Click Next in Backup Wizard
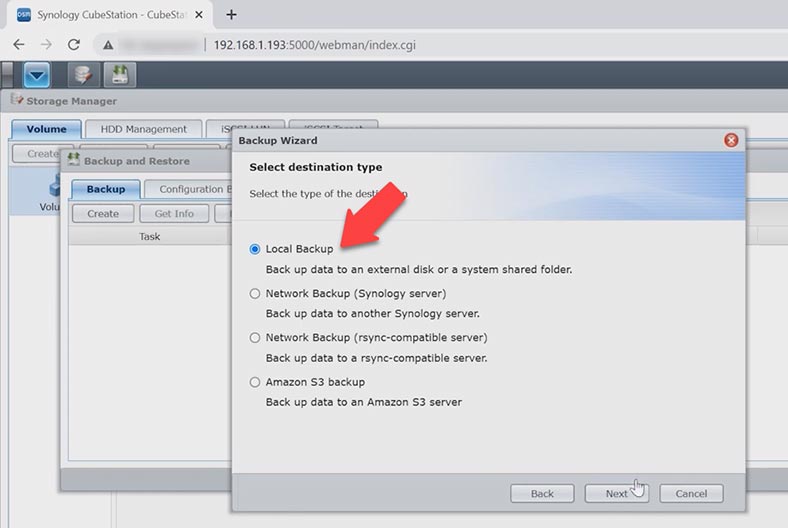This screenshot has width=788, height=528. click(x=617, y=493)
